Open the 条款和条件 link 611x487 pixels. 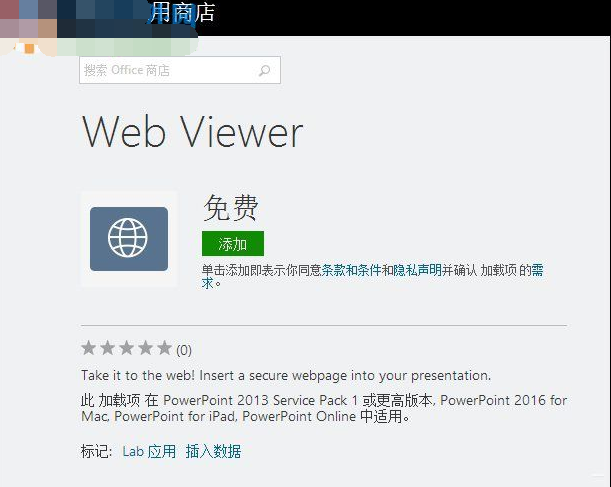(351, 270)
